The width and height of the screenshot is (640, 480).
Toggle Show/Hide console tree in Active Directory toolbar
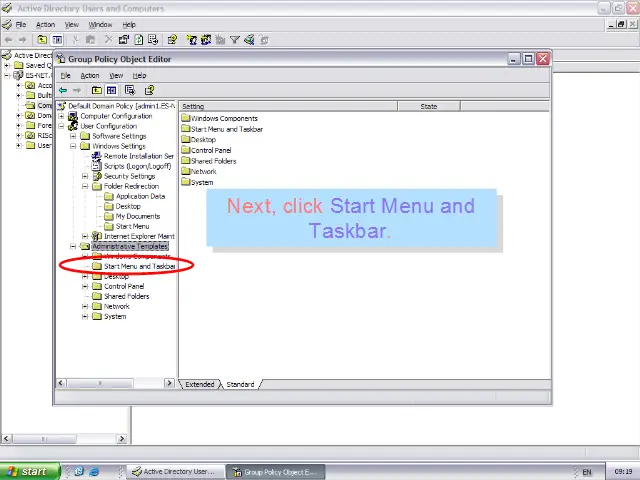tap(57, 40)
